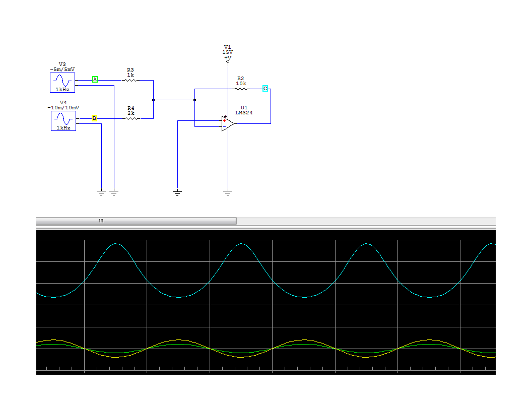Click the '1kHz' label inside V3
Viewport: 532px width, 411px height.
point(62,90)
